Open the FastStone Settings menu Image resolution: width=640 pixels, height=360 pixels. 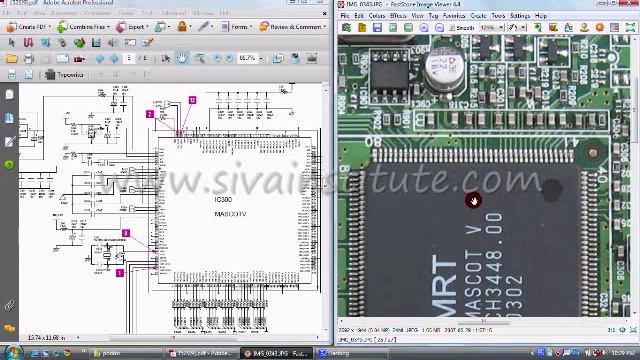coord(520,16)
